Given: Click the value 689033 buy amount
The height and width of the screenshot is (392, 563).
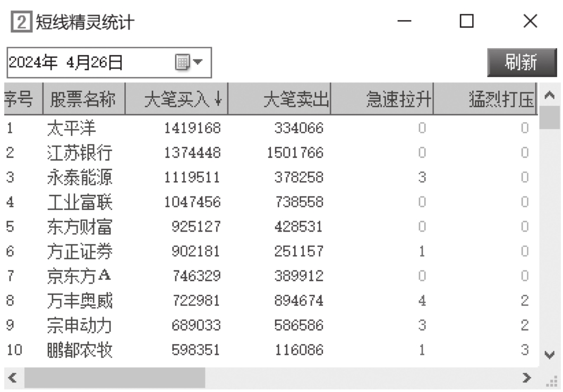Looking at the screenshot, I should point(196,325).
